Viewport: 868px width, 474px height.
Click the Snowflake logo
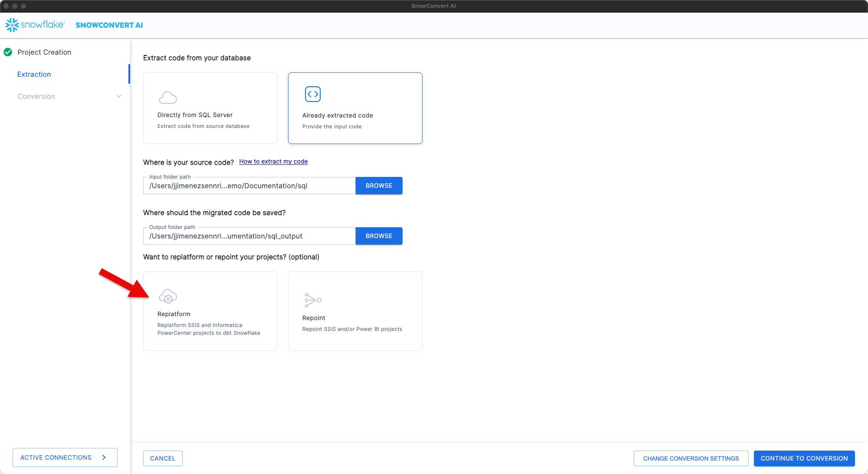pyautogui.click(x=35, y=25)
